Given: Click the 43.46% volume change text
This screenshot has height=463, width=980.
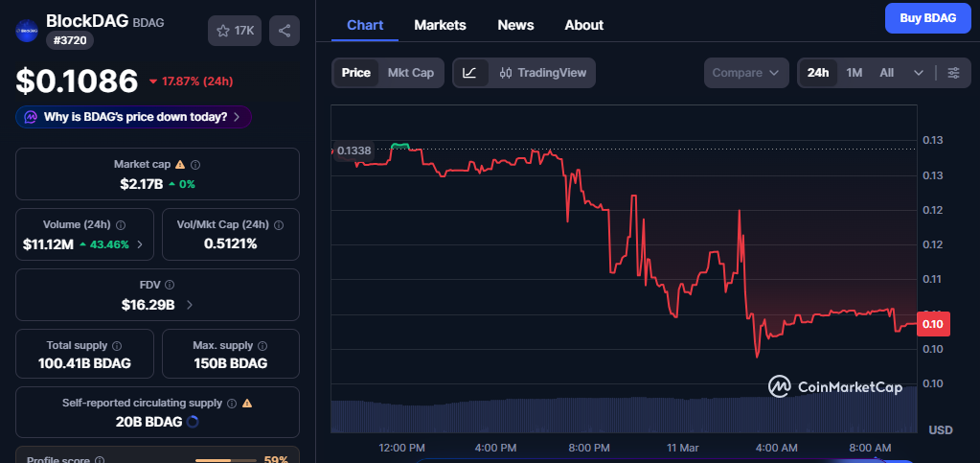Looking at the screenshot, I should pos(109,244).
